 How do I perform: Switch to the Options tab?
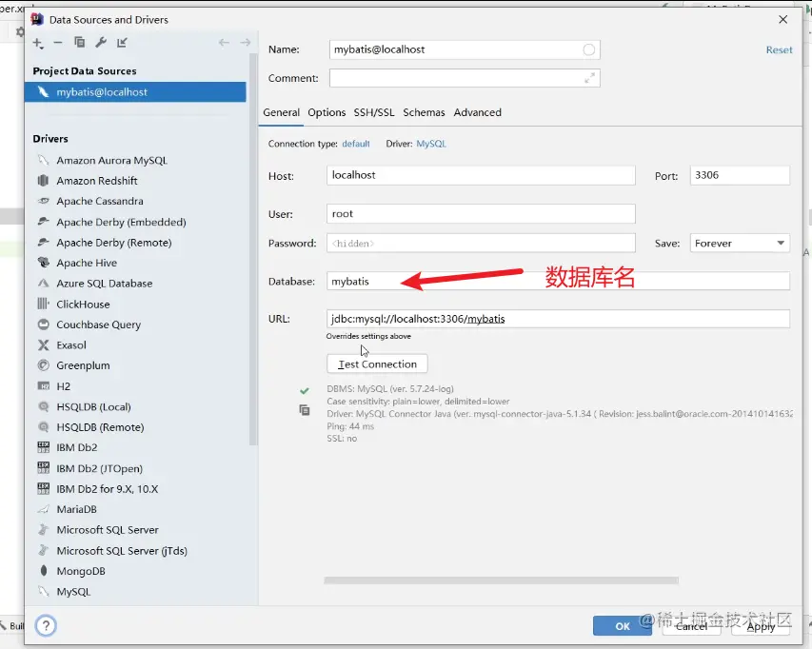point(327,112)
